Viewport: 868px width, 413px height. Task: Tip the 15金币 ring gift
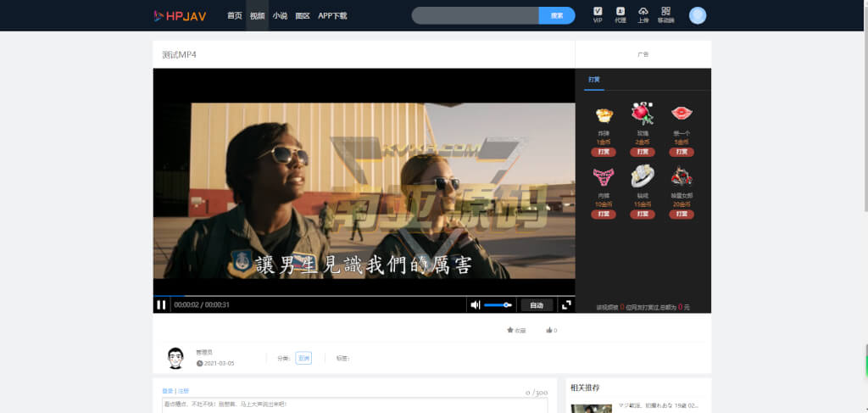(643, 215)
